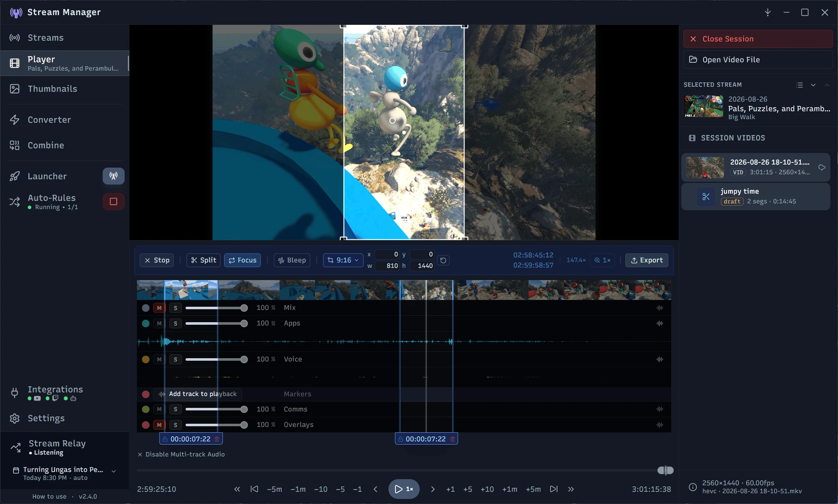Expand the scheduled stream Turning Ungas dropdown
838x504 pixels.
point(113,471)
